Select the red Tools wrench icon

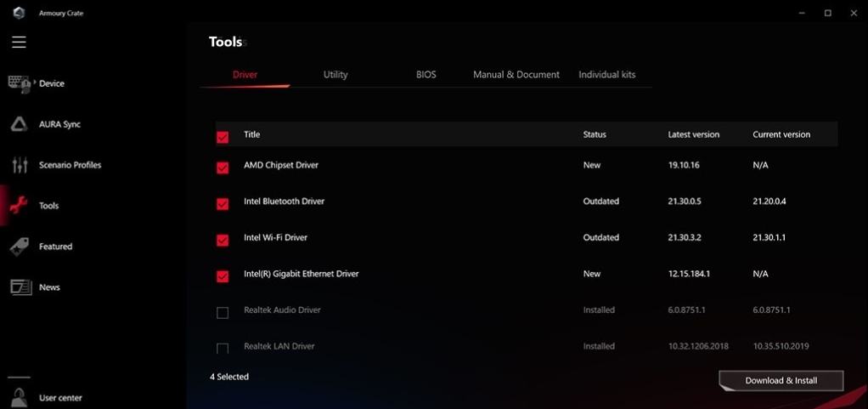click(x=19, y=206)
